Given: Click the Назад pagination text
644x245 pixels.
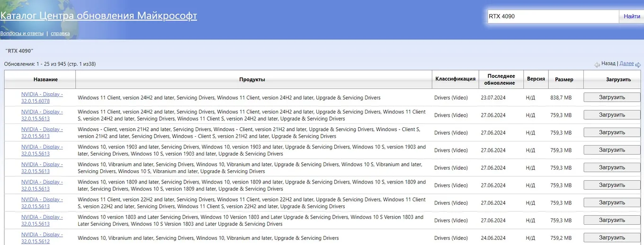Looking at the screenshot, I should [x=608, y=63].
